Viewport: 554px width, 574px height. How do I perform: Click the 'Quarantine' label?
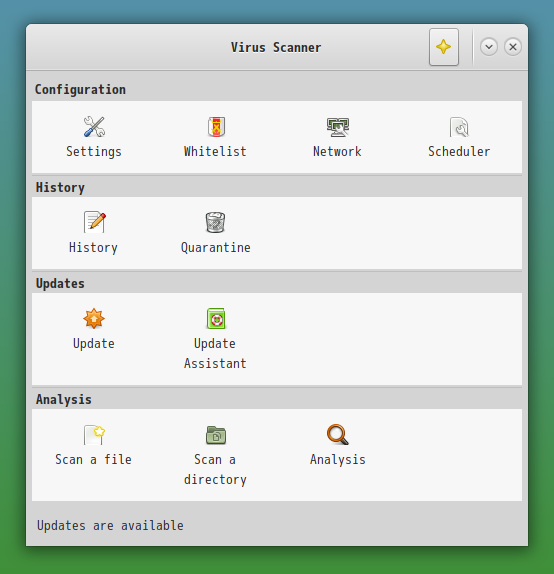[x=216, y=248]
